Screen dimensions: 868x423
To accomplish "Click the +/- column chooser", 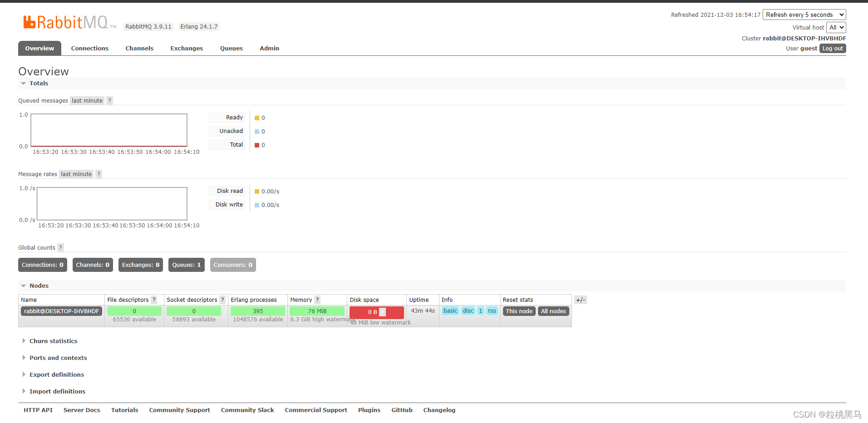I will pyautogui.click(x=581, y=300).
